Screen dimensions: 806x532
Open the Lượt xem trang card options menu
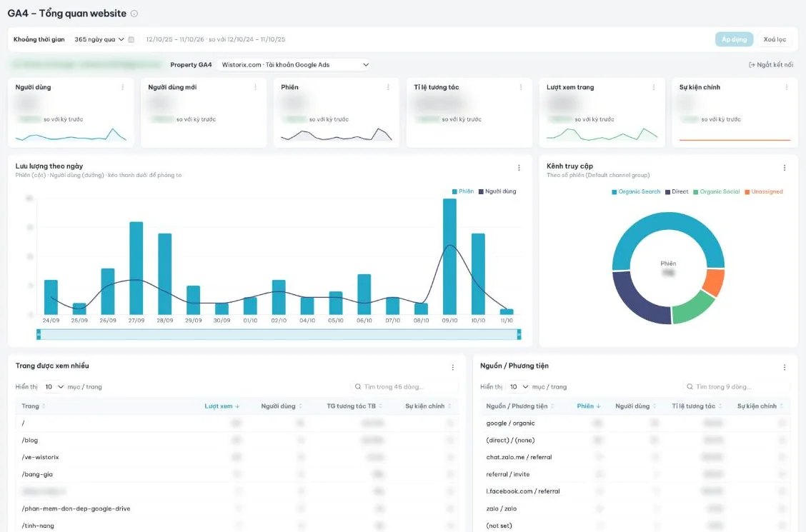[x=653, y=87]
